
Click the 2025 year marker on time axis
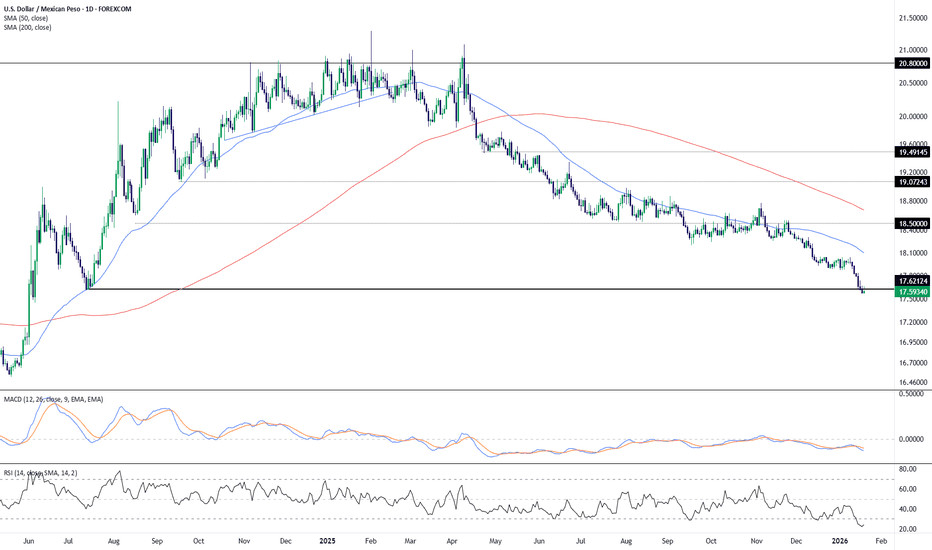(x=327, y=540)
